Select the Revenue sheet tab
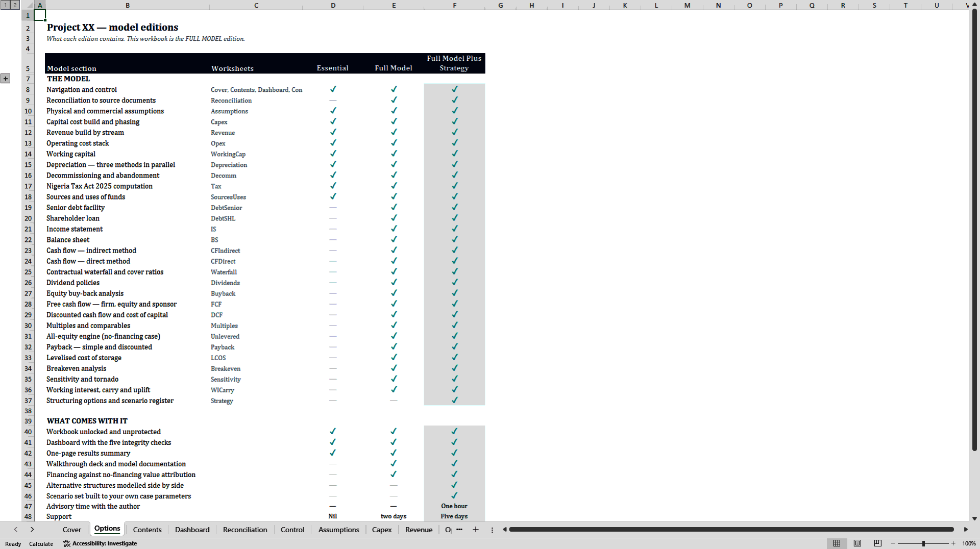 (x=419, y=530)
